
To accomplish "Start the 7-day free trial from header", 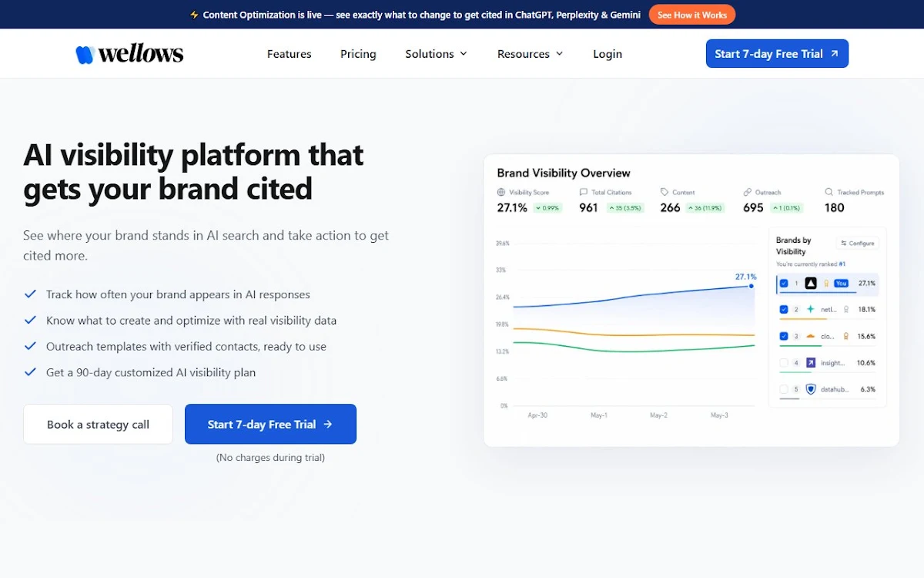I will click(777, 54).
